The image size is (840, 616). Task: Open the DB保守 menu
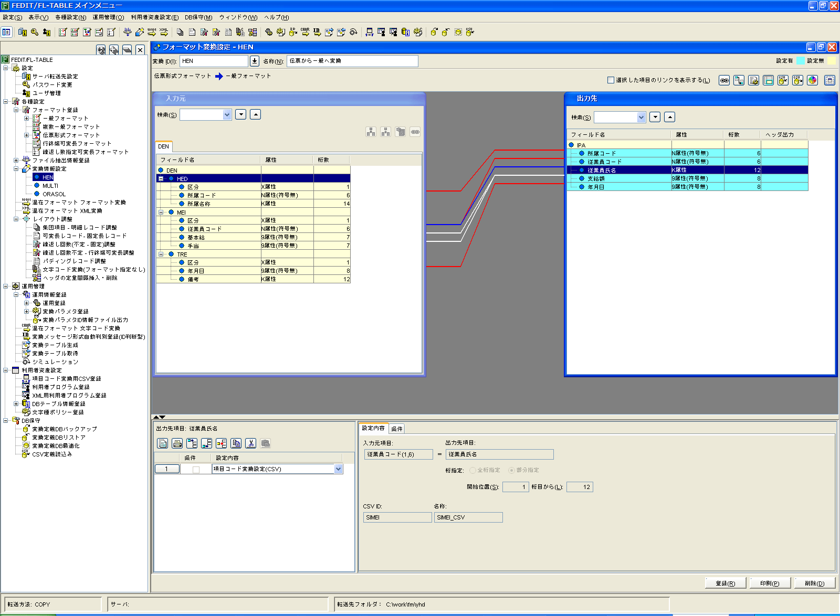tap(198, 17)
